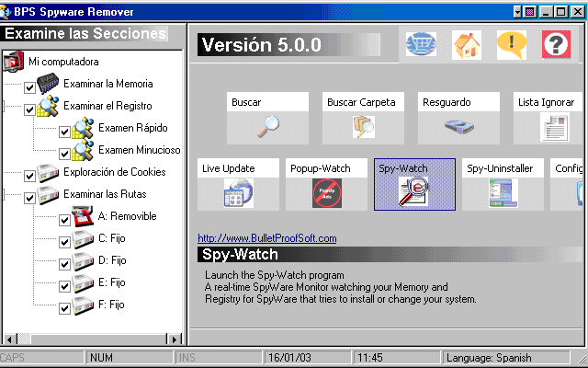Select the Examinar la Memoria label

pos(108,84)
